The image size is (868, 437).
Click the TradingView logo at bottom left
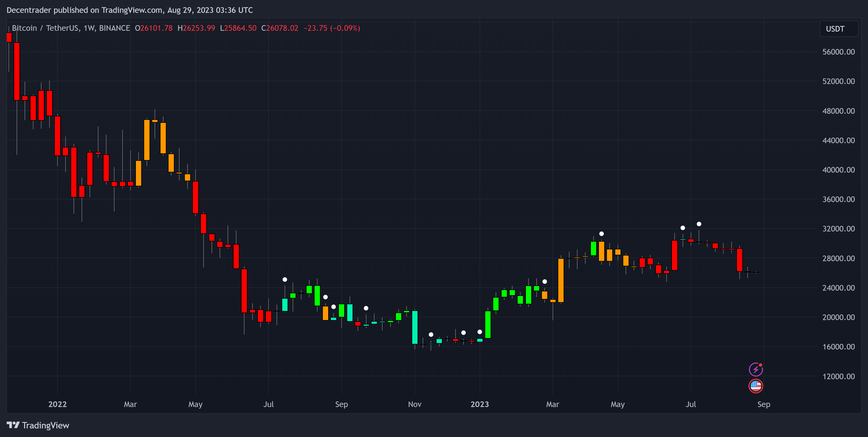point(38,425)
